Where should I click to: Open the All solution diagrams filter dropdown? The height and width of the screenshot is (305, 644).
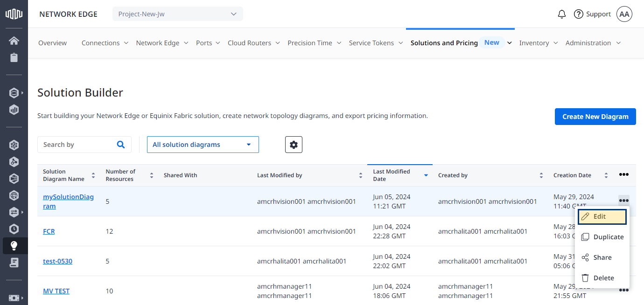coord(203,145)
